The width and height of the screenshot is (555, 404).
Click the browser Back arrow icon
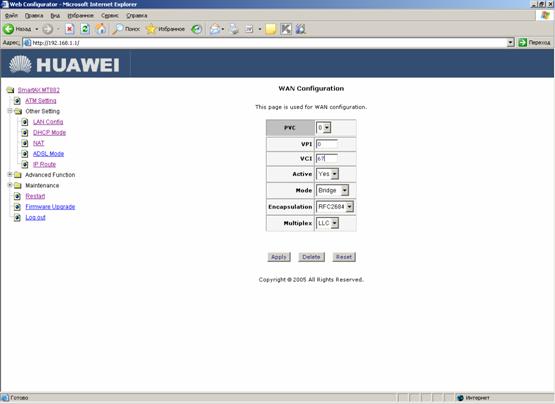(8, 29)
